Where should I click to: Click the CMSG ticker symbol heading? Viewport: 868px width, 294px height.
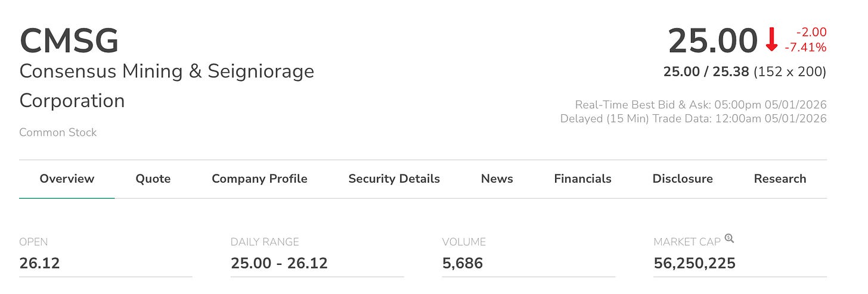pyautogui.click(x=69, y=42)
